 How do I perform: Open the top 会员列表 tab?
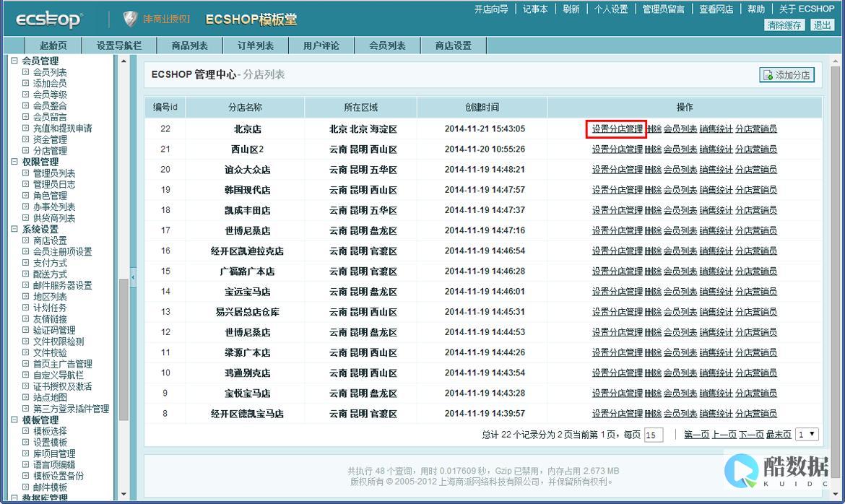[387, 45]
